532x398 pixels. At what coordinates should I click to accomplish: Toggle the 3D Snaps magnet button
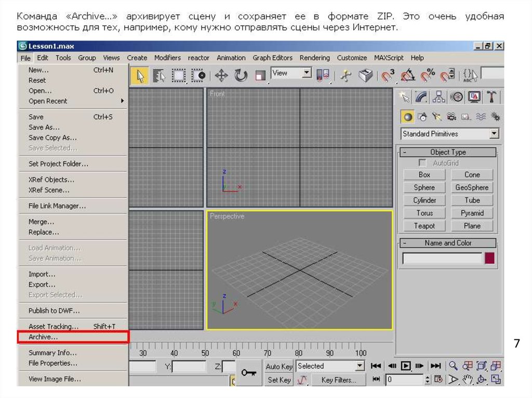coord(388,76)
